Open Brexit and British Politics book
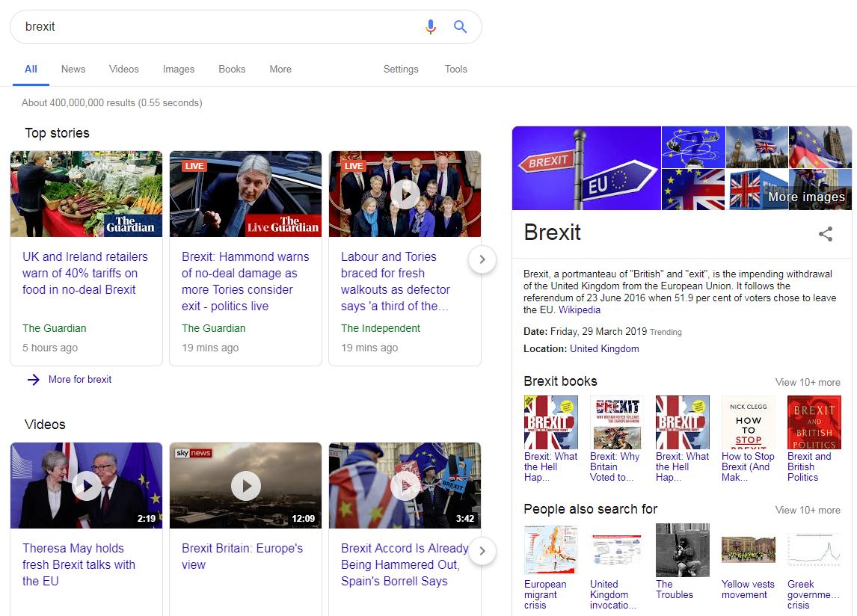Image resolution: width=857 pixels, height=616 pixels. pyautogui.click(x=814, y=438)
